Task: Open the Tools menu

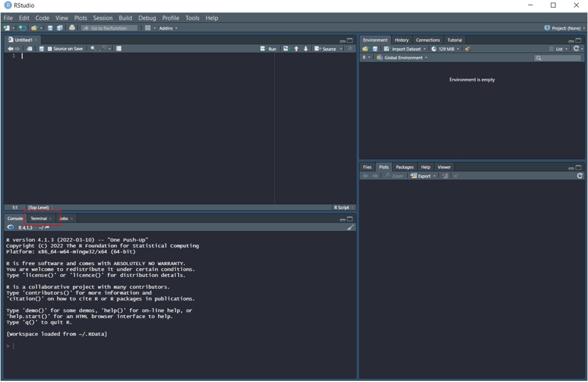Action: pos(193,18)
